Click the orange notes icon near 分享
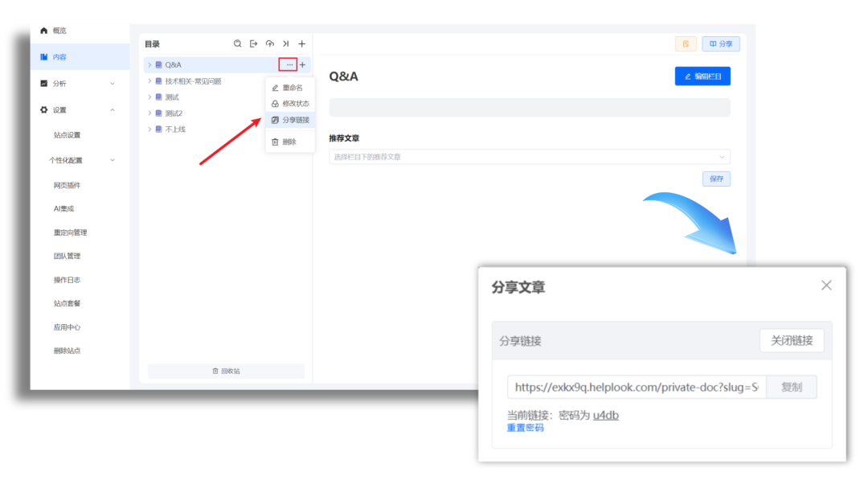 (685, 44)
